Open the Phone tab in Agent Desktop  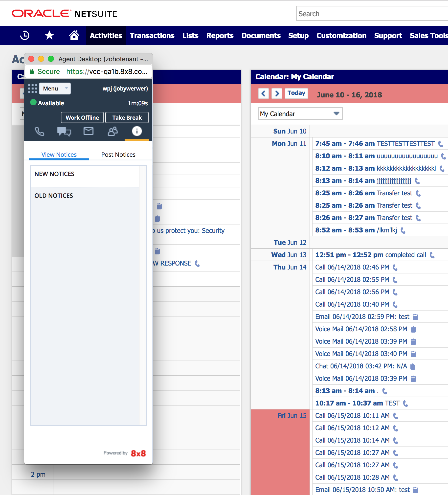click(40, 131)
